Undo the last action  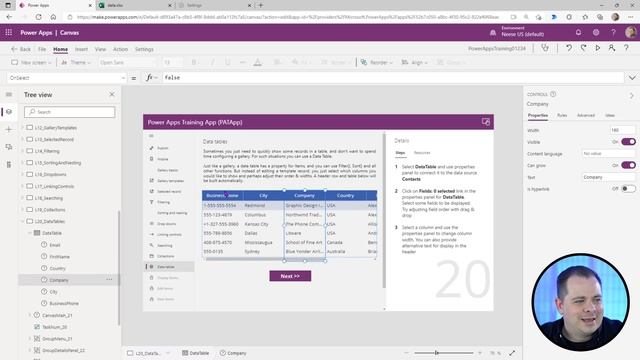point(569,48)
